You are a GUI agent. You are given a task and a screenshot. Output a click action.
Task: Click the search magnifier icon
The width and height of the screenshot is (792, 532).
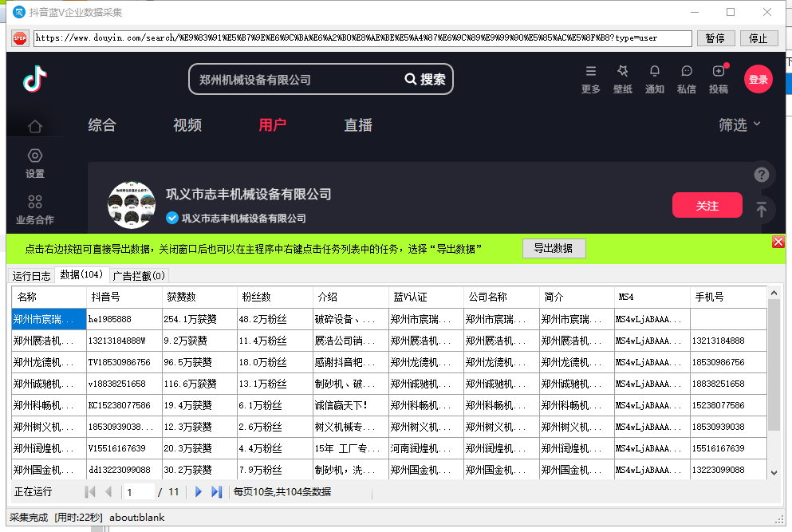tap(411, 79)
